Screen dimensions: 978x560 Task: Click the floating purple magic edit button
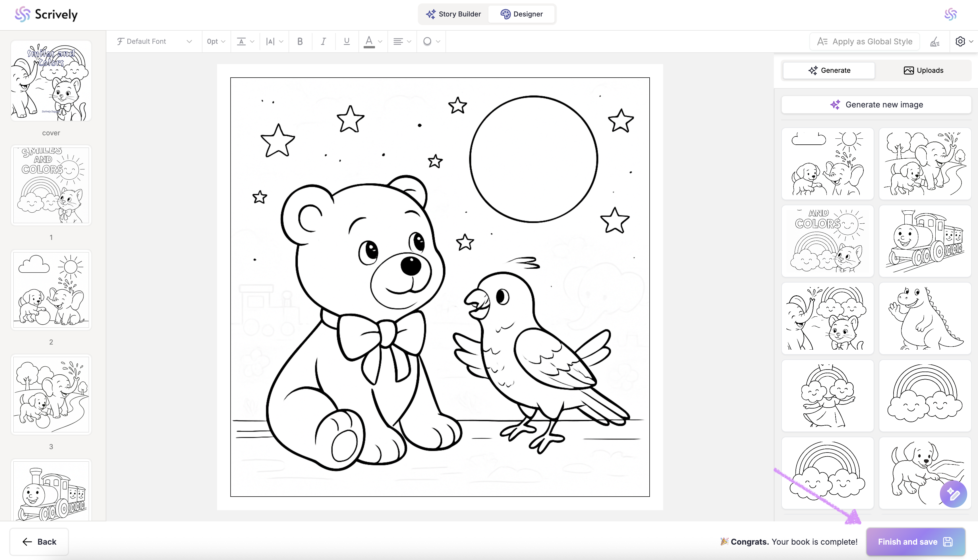(x=953, y=494)
